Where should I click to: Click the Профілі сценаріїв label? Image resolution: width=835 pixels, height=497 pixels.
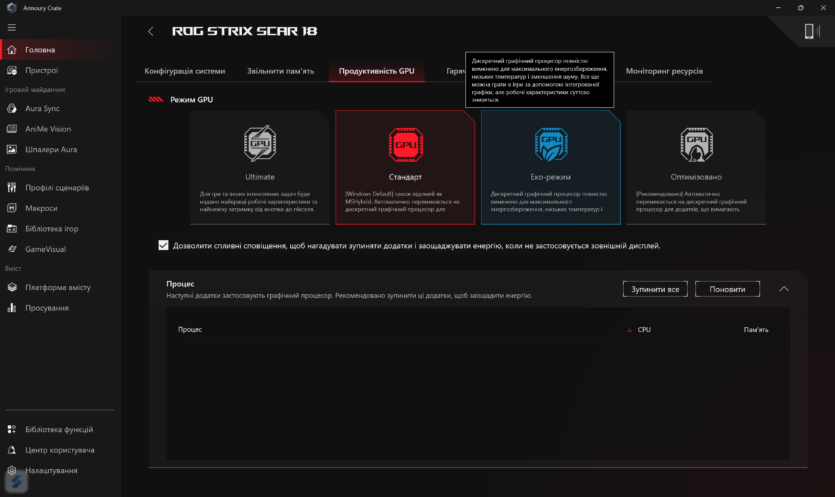[x=57, y=188]
